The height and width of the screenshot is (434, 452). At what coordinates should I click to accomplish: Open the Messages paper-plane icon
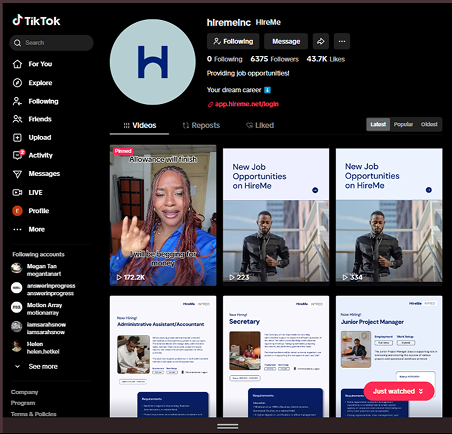(x=17, y=174)
